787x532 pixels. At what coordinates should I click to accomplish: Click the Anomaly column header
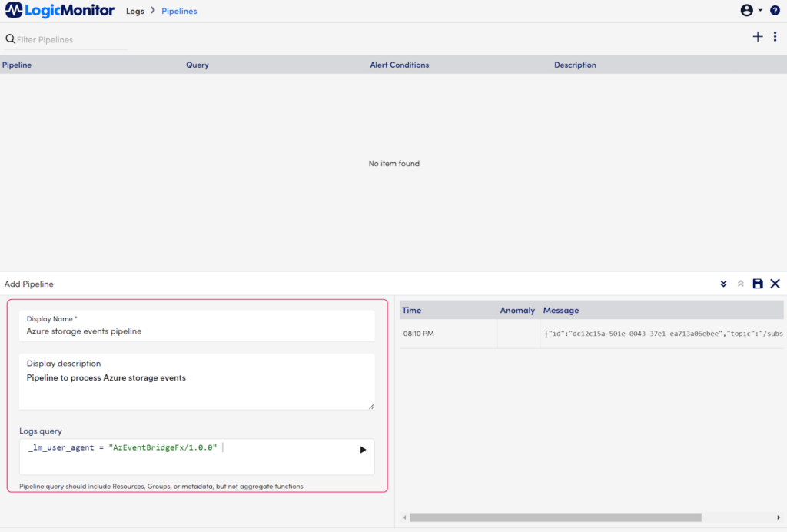point(517,310)
